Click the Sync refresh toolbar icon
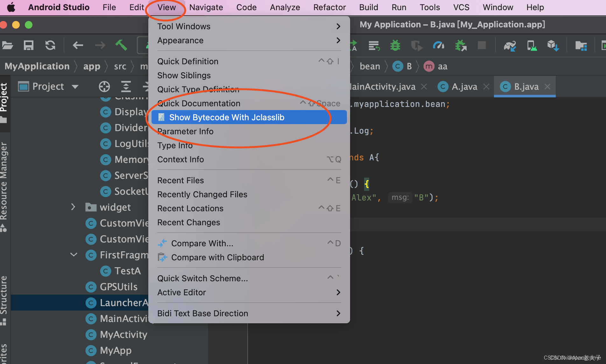 pyautogui.click(x=50, y=45)
